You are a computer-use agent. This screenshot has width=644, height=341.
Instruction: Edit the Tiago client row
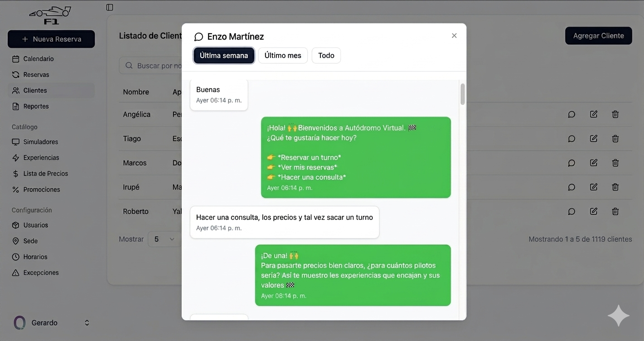594,138
